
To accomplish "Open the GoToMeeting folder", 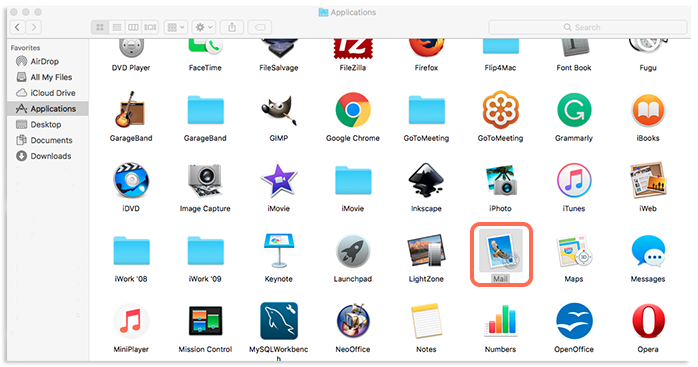I will click(x=426, y=110).
